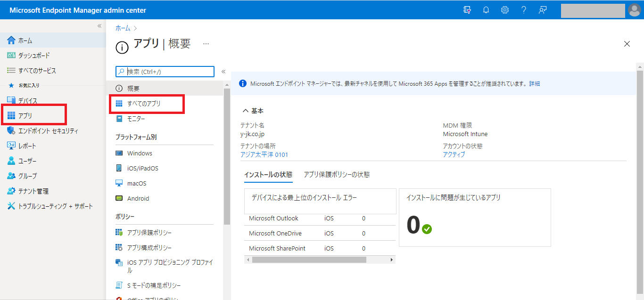644x300 pixels.
Task: Click the すべてのアプリ grid icon
Action: coord(119,104)
